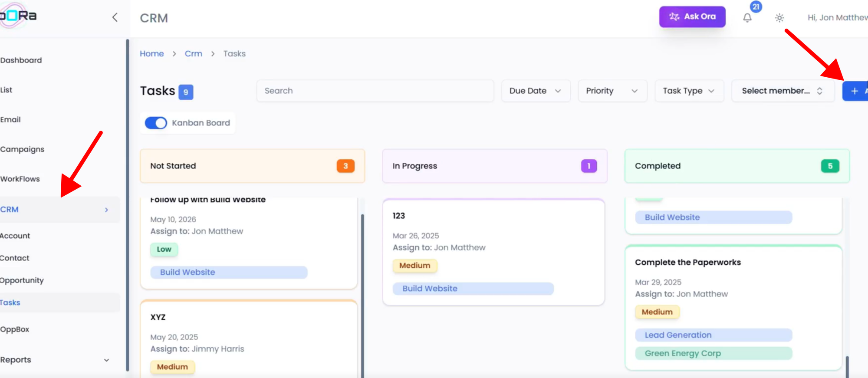Viewport: 868px width, 378px height.
Task: Open the Priority filter dropdown
Action: (612, 91)
